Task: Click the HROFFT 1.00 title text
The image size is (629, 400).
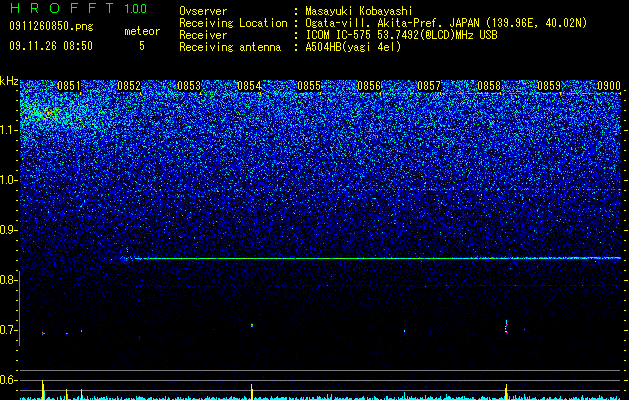Action: 78,8
